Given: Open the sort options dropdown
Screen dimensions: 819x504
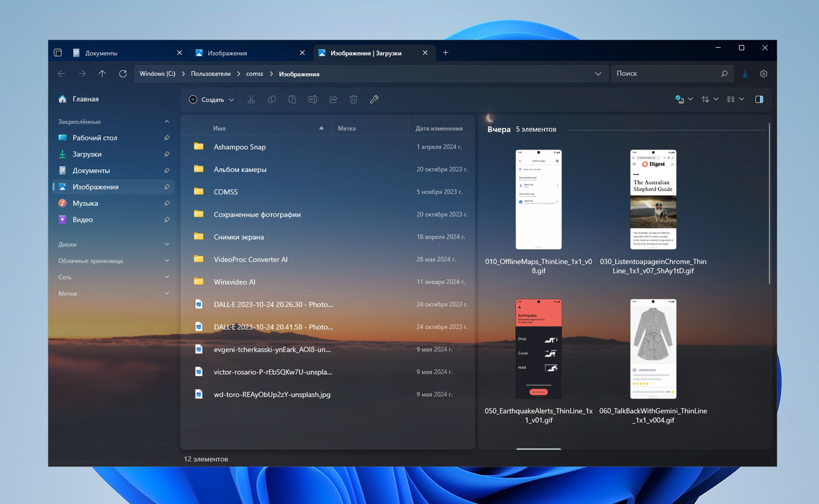Looking at the screenshot, I should (709, 99).
